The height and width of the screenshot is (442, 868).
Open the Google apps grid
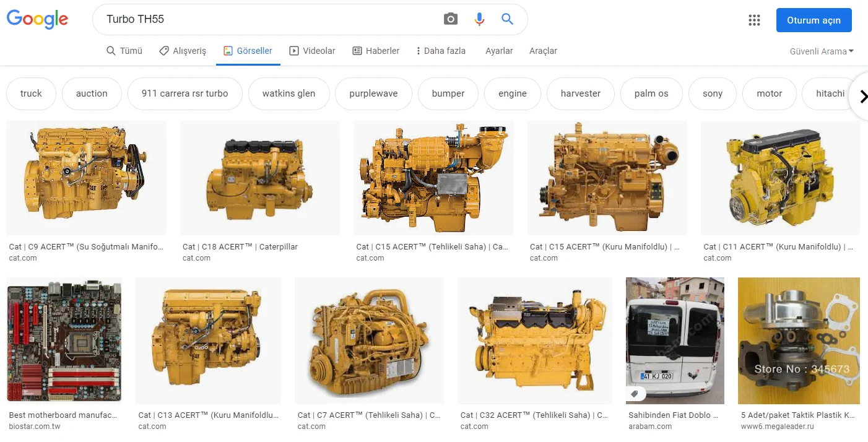tap(754, 20)
